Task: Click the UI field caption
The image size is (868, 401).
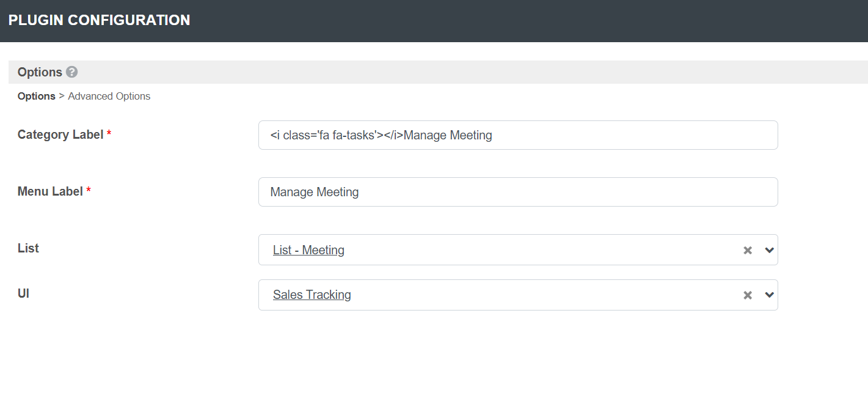Action: (x=23, y=293)
